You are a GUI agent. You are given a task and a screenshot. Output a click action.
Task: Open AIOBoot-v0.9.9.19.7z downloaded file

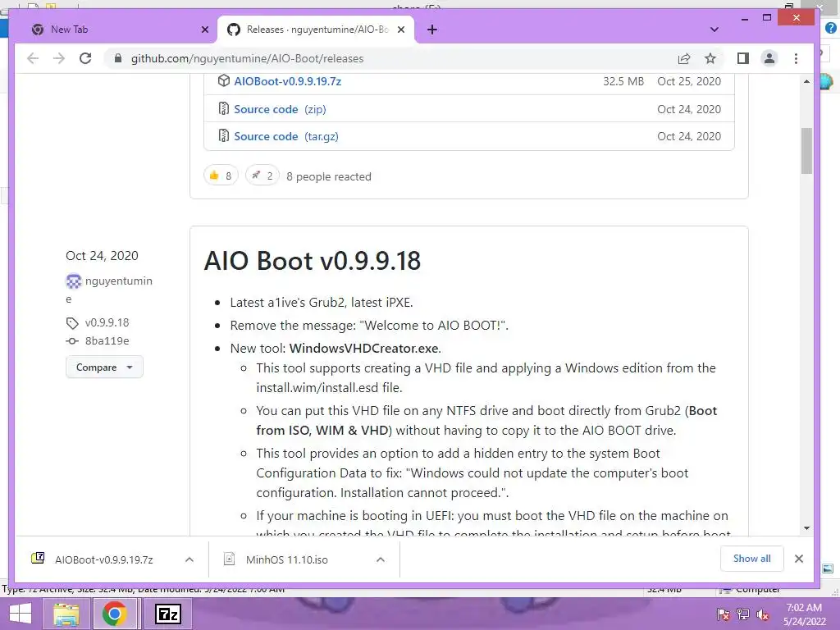[103, 559]
